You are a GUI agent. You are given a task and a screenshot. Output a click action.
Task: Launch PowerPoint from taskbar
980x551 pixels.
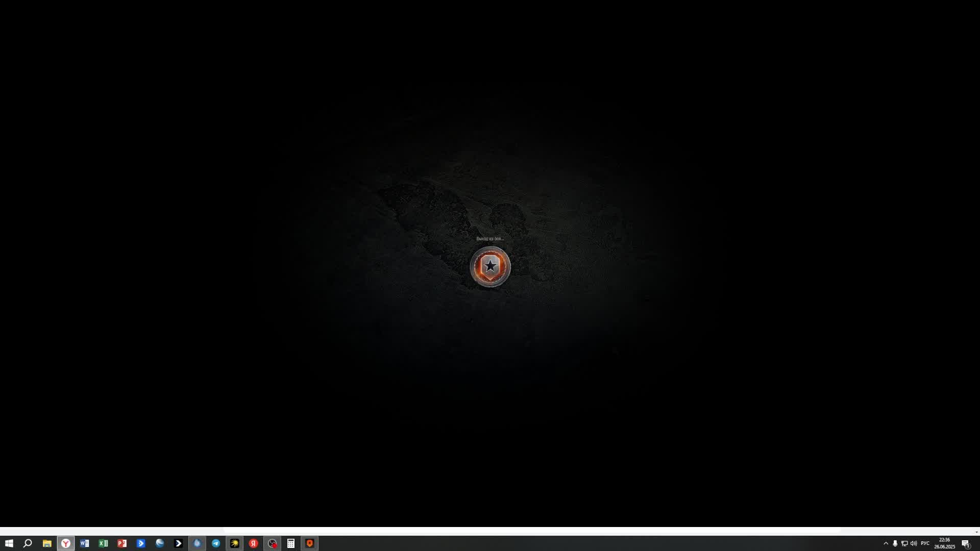point(122,543)
